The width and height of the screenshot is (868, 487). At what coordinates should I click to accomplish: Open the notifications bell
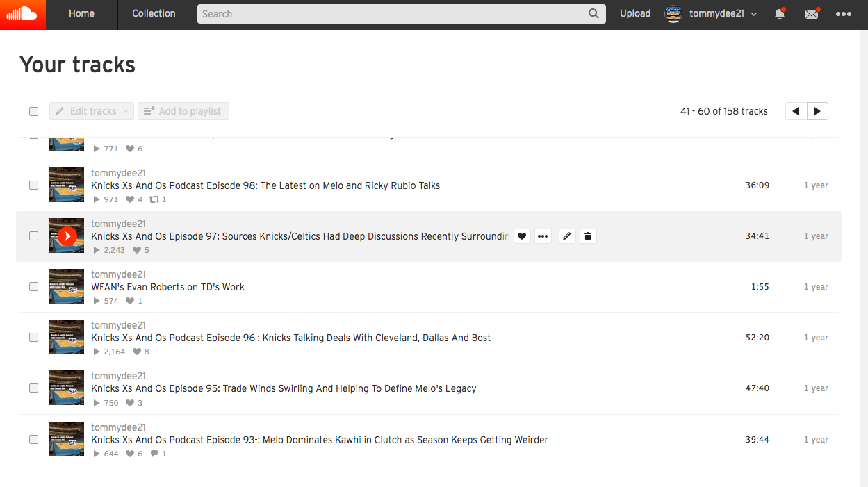click(x=780, y=14)
